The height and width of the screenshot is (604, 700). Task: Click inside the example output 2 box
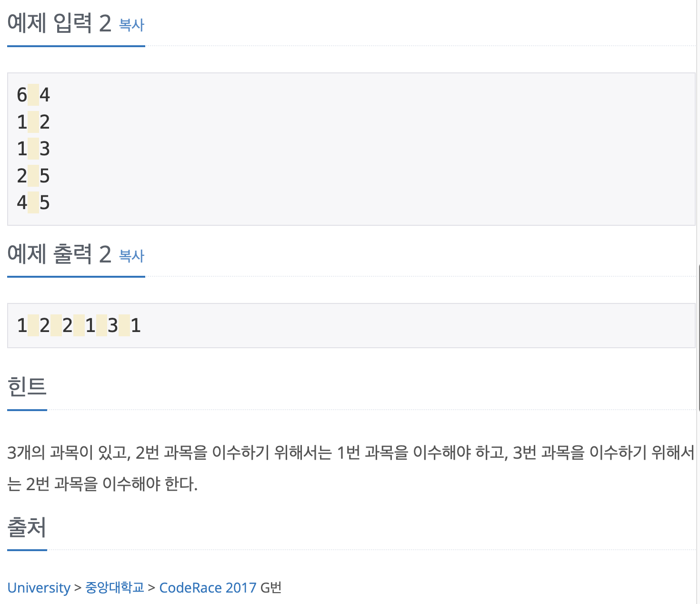coord(351,325)
